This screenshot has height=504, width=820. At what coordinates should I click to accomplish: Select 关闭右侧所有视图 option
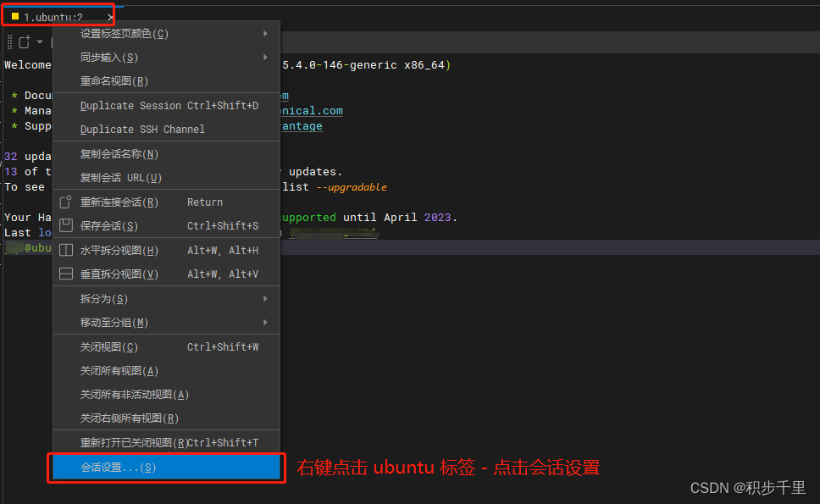point(166,418)
